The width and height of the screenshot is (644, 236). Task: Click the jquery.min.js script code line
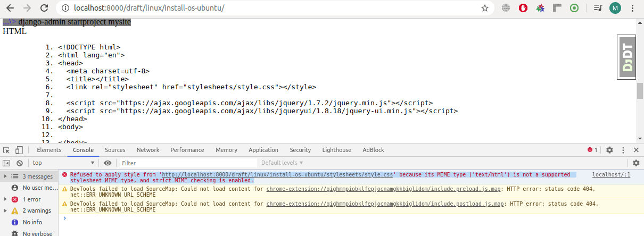tap(250, 103)
